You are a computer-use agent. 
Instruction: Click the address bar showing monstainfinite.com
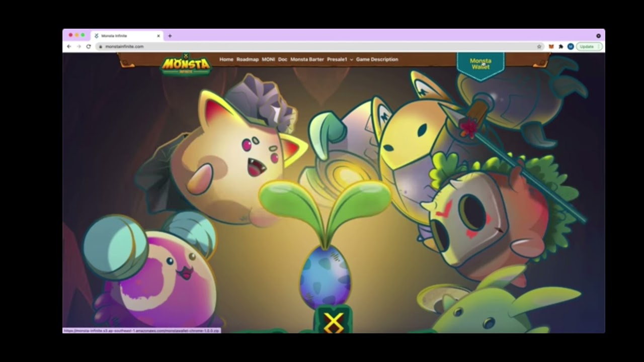point(319,46)
